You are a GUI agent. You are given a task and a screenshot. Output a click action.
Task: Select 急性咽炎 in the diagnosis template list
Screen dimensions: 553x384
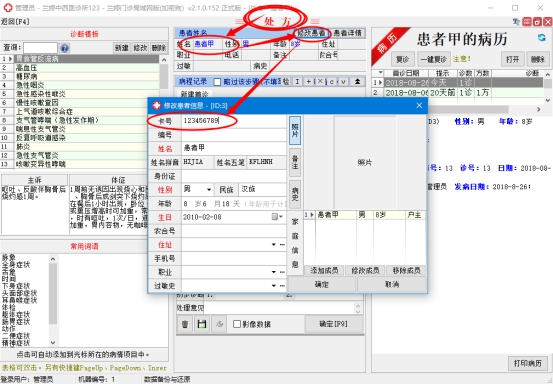pyautogui.click(x=86, y=85)
